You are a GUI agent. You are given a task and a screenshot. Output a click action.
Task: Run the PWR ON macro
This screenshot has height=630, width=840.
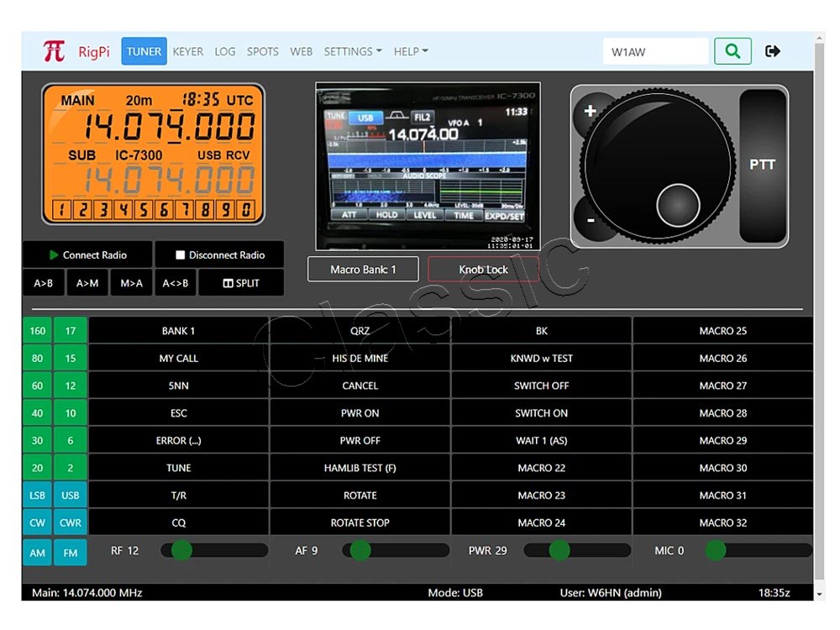tap(360, 413)
